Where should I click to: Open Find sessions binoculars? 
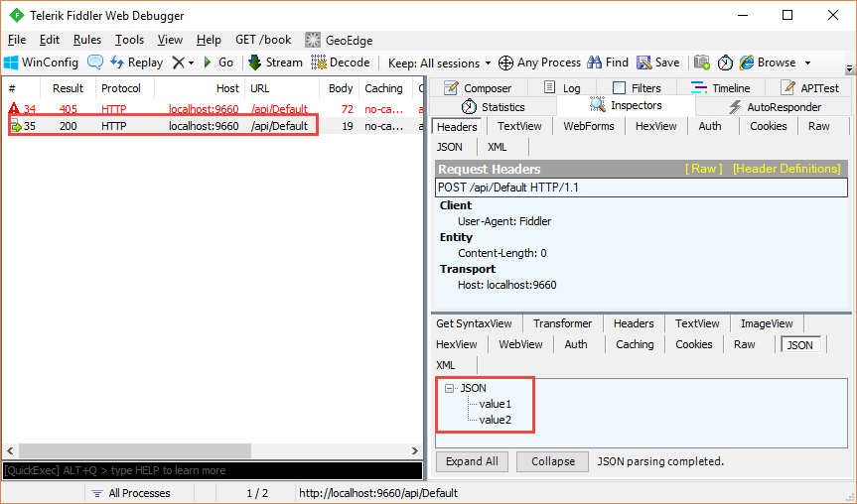pos(608,63)
